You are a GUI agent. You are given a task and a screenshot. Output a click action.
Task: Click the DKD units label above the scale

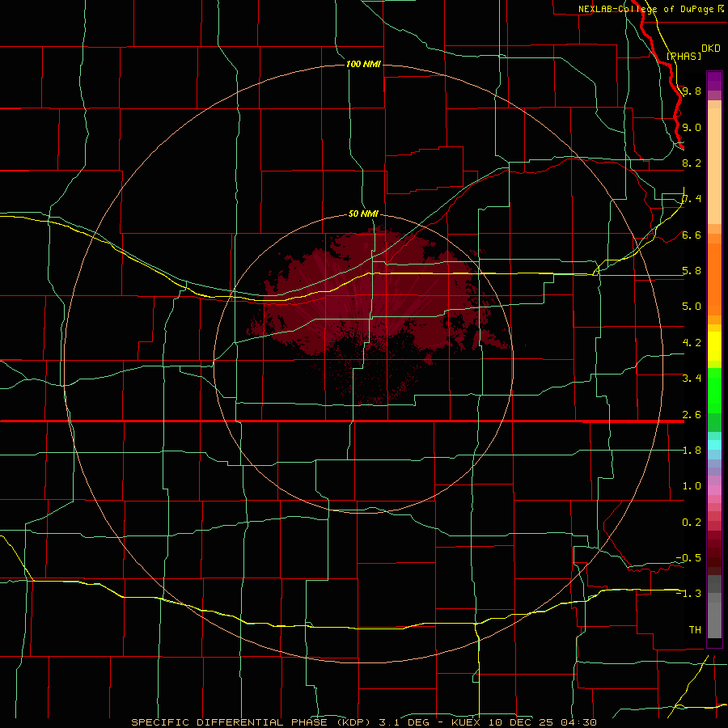[710, 49]
